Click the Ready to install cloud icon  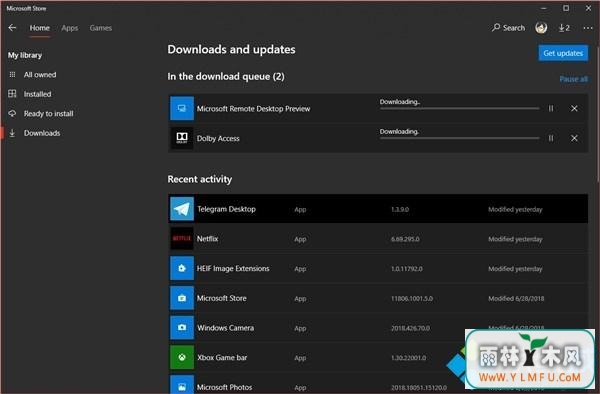coord(12,113)
